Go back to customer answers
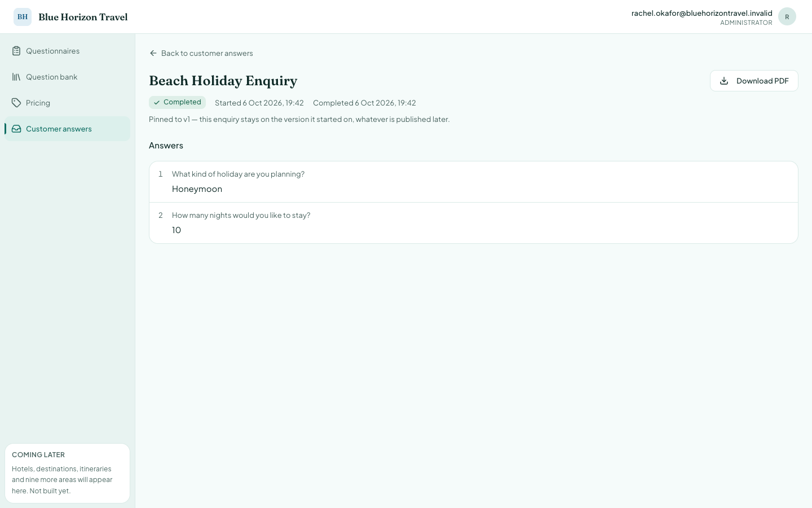This screenshot has height=508, width=812. click(201, 53)
